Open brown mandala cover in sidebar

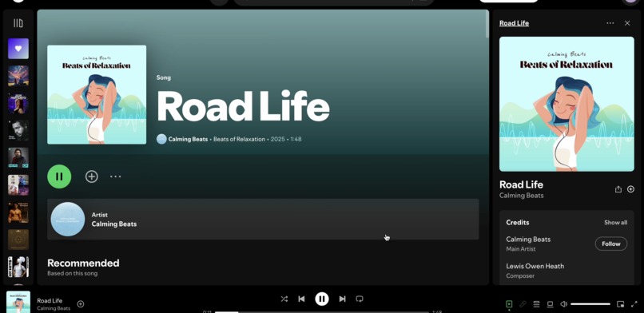tap(18, 240)
